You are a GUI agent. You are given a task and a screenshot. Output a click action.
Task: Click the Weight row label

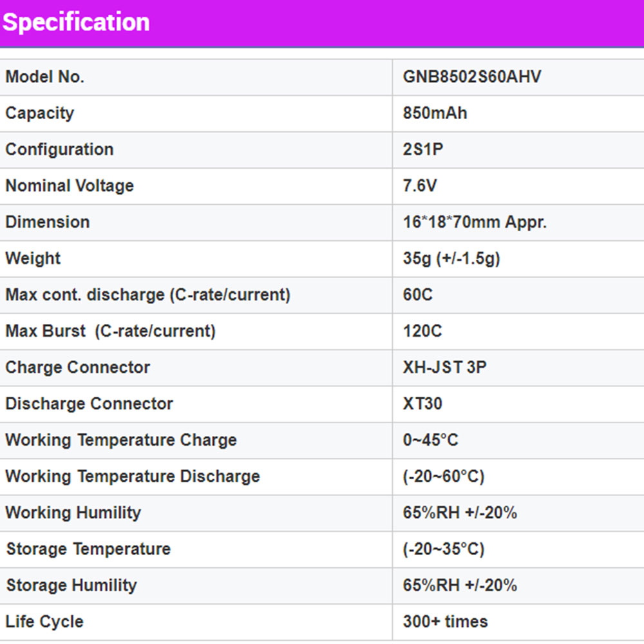pos(33,258)
